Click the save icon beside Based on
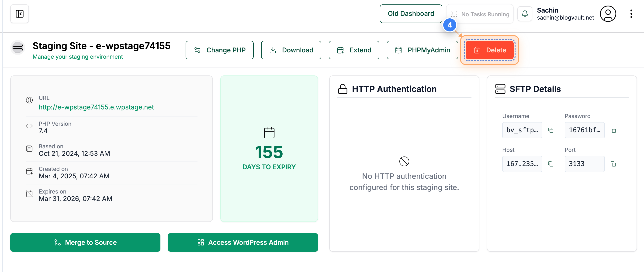Screen dimensions: 644x272 (30, 149)
